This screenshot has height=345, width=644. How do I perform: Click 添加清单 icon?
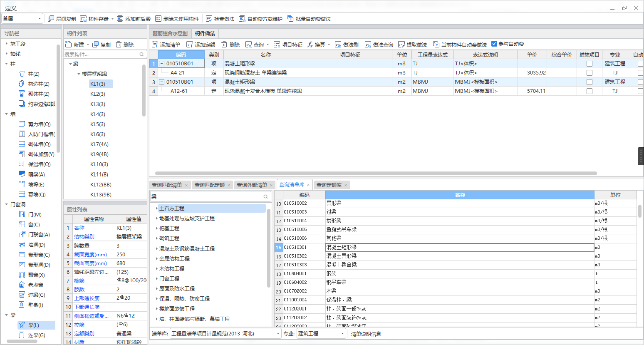point(155,44)
